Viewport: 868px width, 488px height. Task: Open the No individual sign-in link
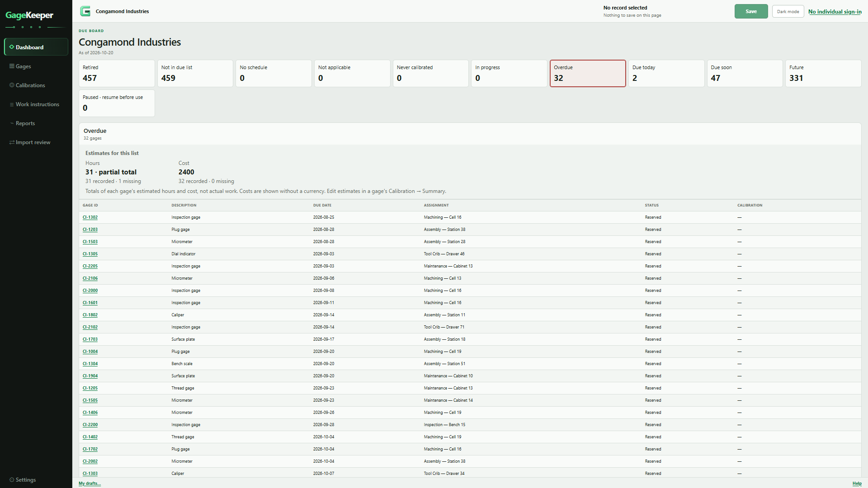click(x=835, y=12)
